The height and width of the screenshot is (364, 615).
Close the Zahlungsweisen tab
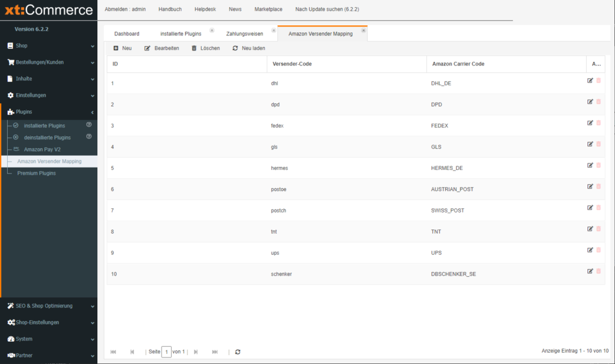coord(274,30)
